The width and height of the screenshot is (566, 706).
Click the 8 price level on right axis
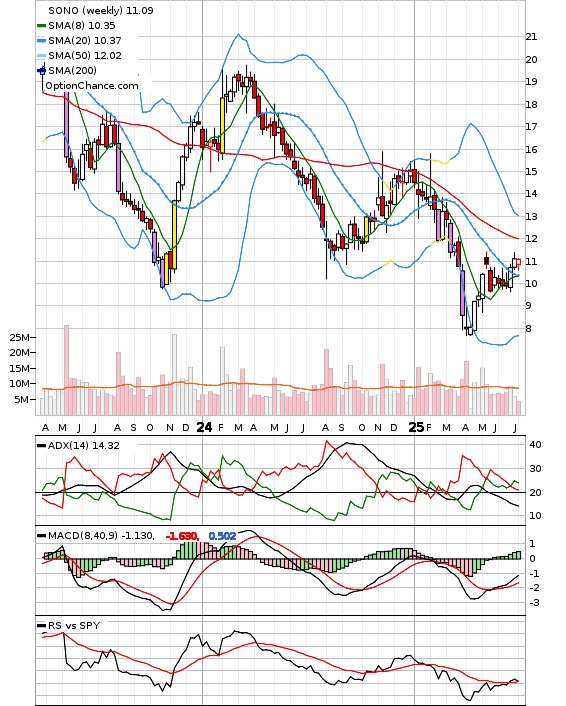pos(529,328)
